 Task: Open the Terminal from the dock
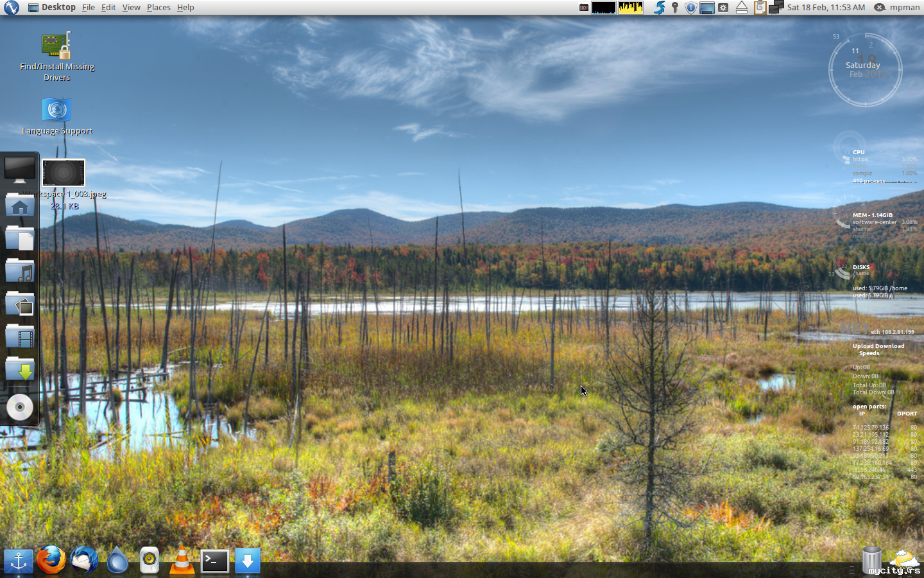coord(215,561)
